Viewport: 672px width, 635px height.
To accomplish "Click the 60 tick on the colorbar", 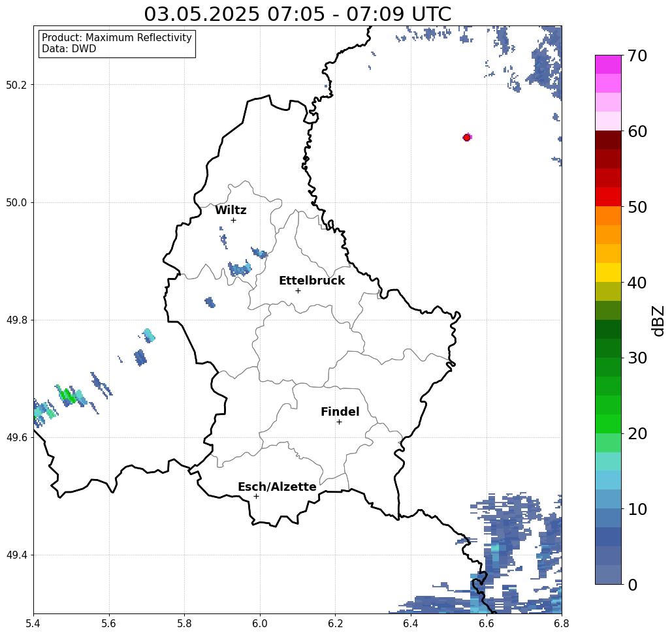I will pyautogui.click(x=637, y=131).
